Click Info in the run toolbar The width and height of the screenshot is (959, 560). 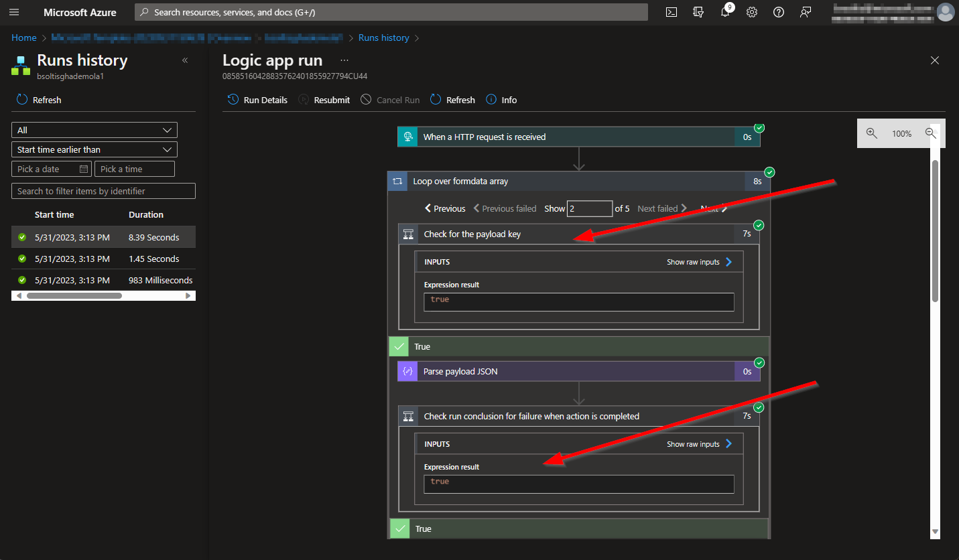point(501,100)
